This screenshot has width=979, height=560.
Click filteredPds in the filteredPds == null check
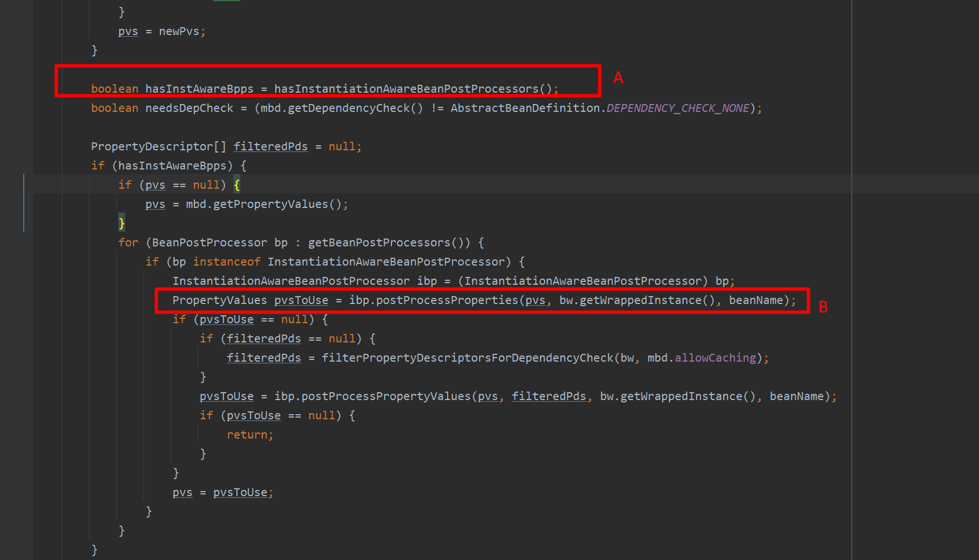264,338
